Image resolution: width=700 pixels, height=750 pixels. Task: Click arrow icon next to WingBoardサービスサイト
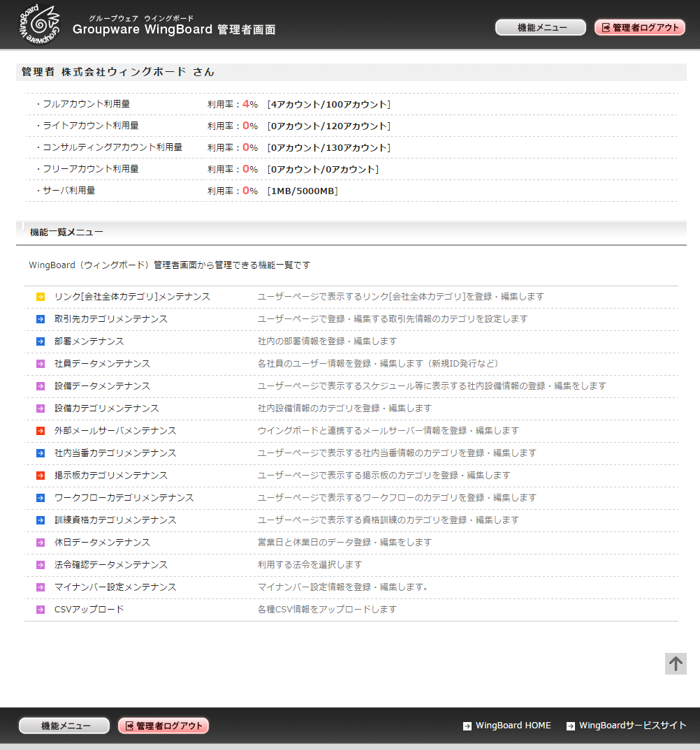coord(571,726)
